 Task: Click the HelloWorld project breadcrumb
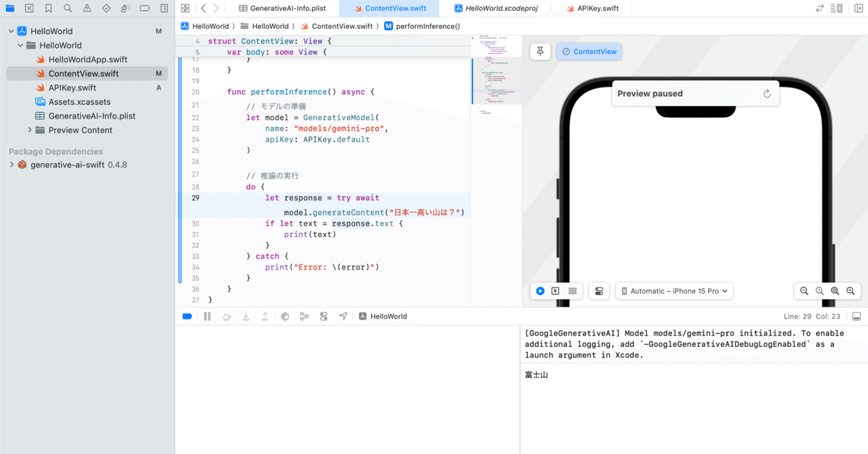pos(205,26)
